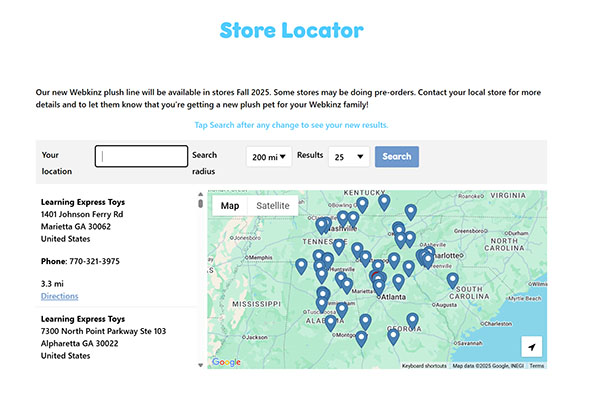Viewport: 600px width, 397px height.
Task: Click the map pin nearest Montgomery
Action: [361, 339]
